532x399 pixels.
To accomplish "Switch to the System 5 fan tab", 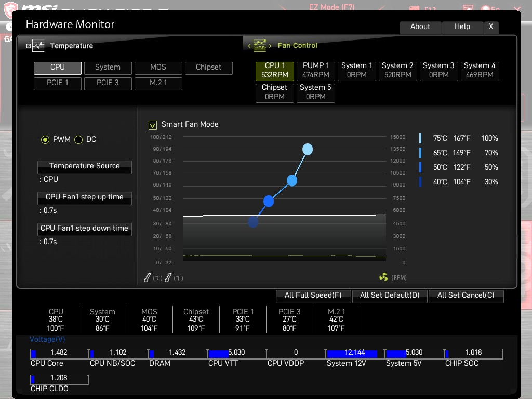I will tap(316, 92).
